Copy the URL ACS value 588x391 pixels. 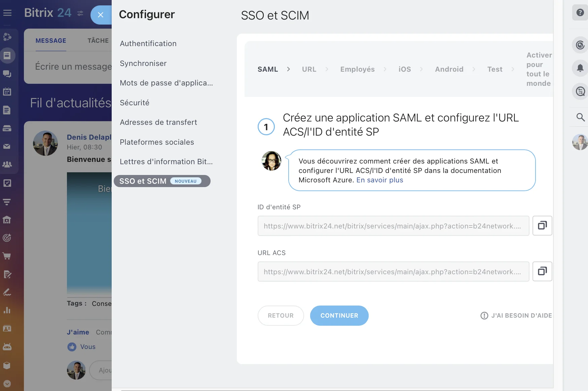[x=542, y=271]
